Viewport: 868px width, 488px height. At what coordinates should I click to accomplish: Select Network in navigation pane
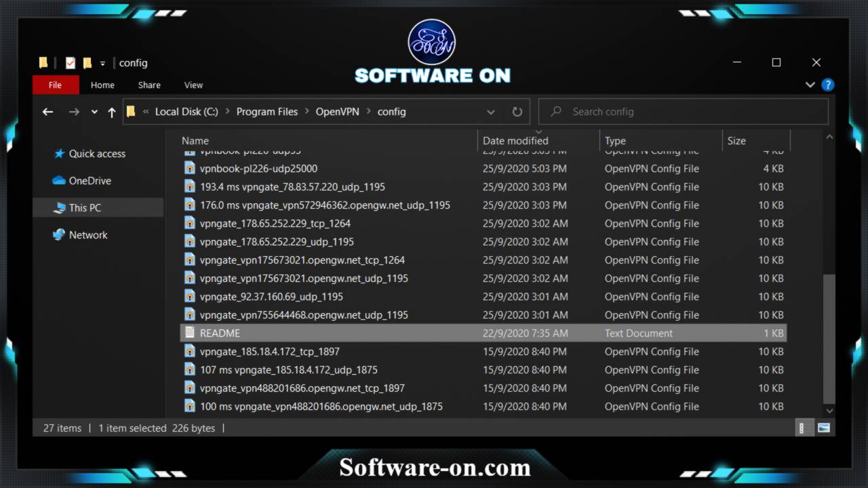tap(81, 235)
